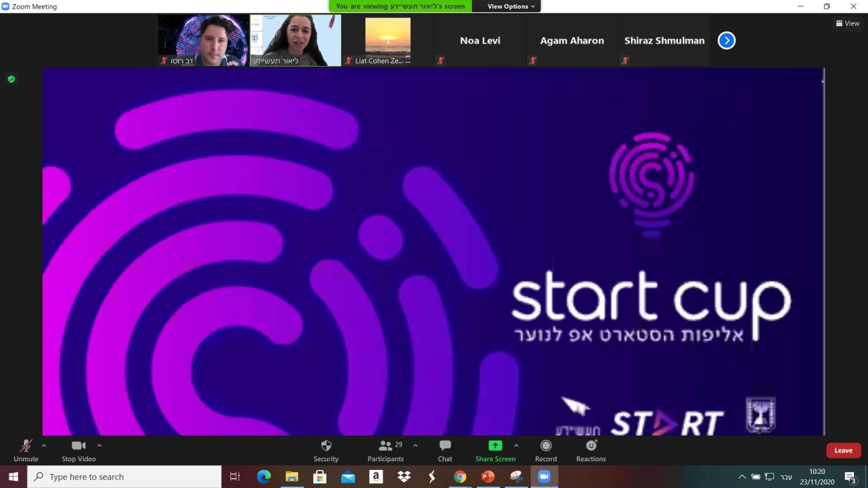Open the View Options dropdown menu
This screenshot has height=488, width=868.
(x=511, y=6)
